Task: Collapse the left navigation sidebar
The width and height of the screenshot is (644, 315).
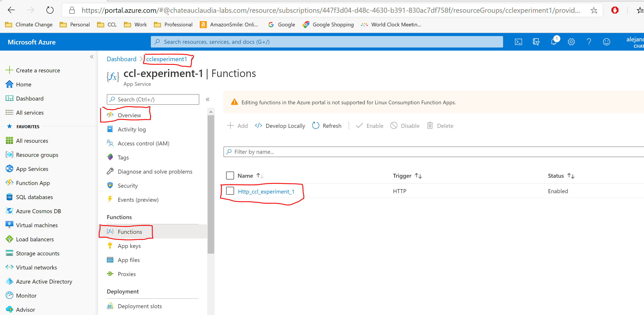Action: point(92,57)
